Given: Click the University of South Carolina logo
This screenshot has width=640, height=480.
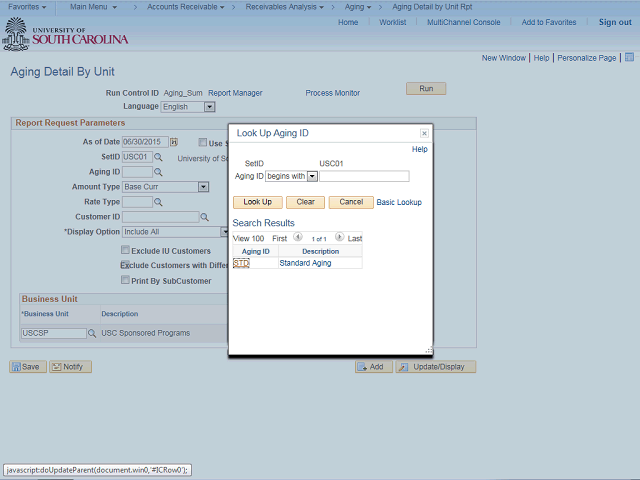Looking at the screenshot, I should coord(65,35).
